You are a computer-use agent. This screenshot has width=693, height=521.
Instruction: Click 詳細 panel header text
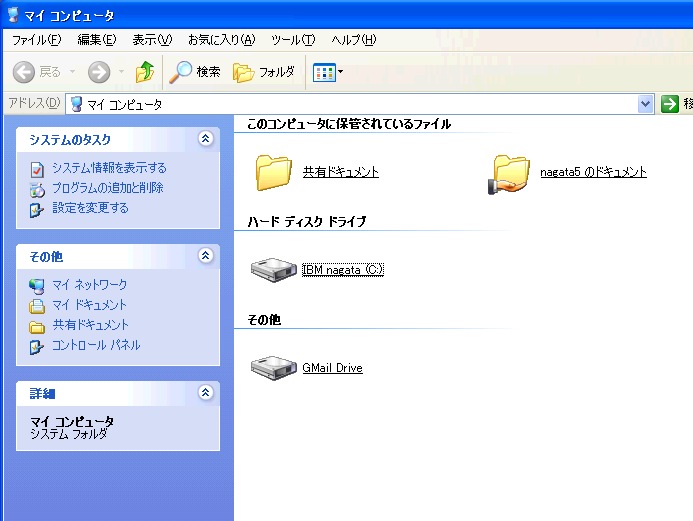pyautogui.click(x=42, y=393)
